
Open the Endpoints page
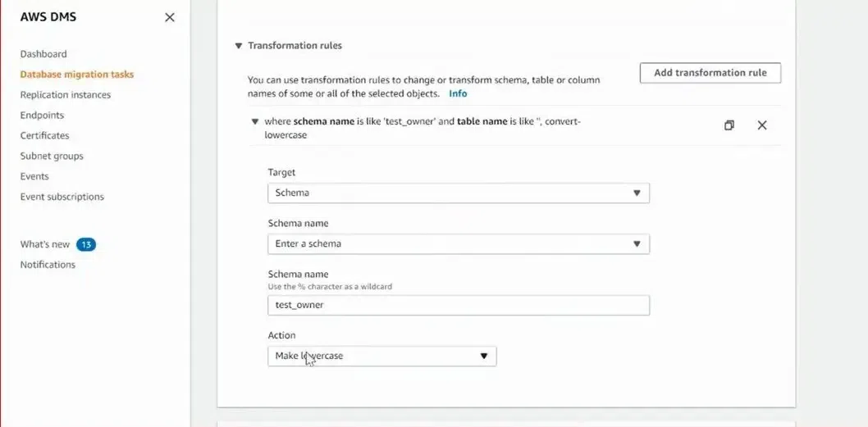pyautogui.click(x=42, y=116)
